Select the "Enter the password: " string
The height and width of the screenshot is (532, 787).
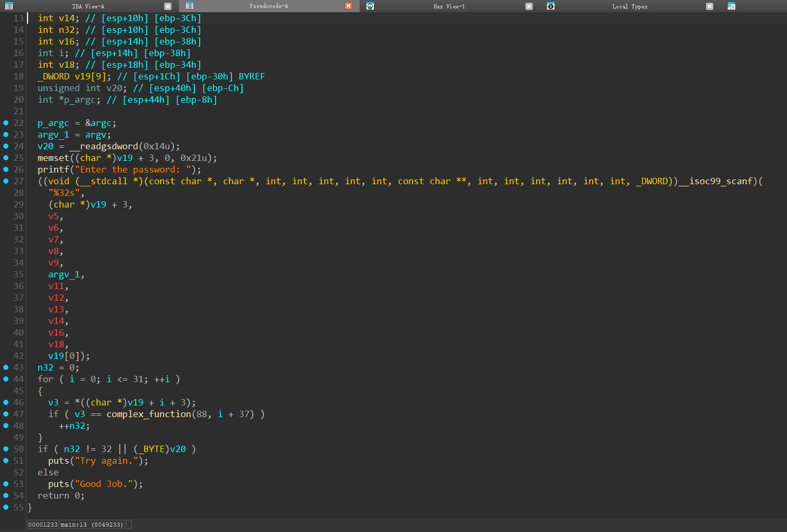(130, 169)
